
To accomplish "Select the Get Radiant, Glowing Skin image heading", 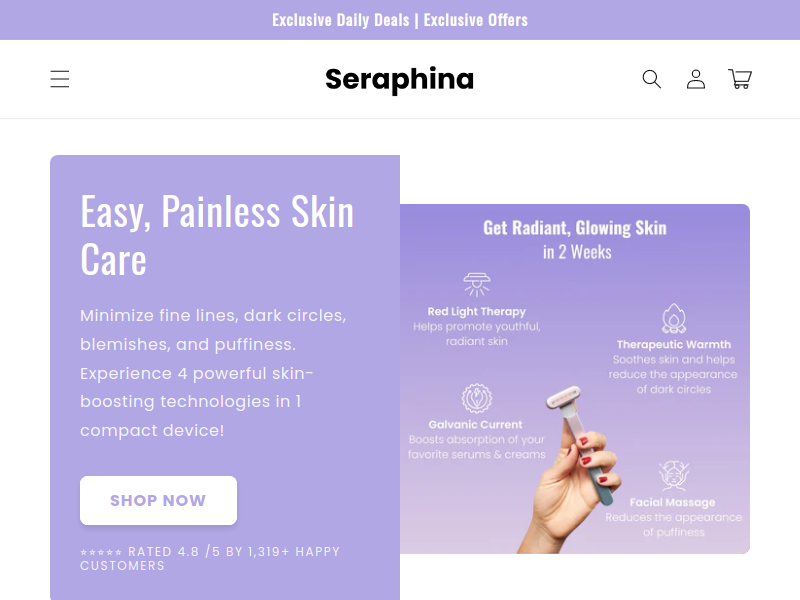I will 575,240.
